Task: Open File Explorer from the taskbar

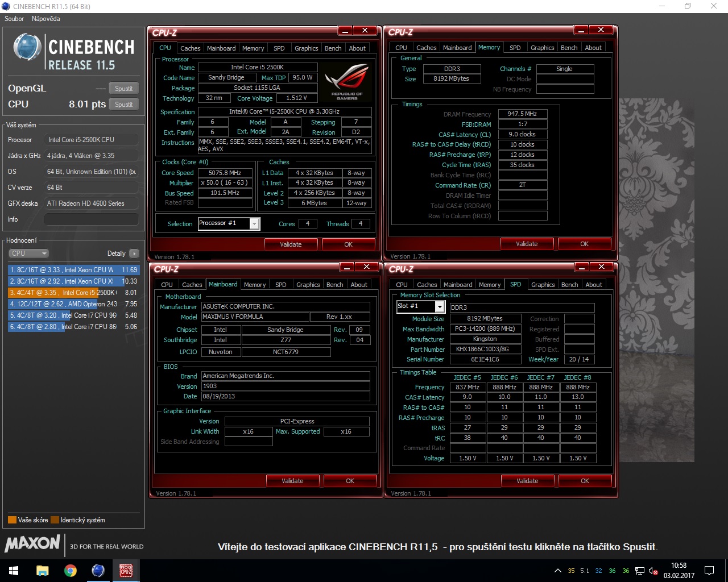Action: [x=43, y=570]
